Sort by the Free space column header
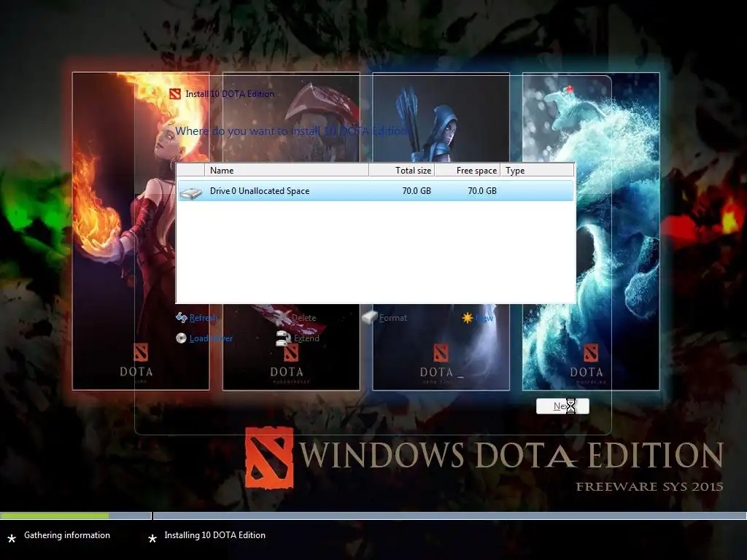The height and width of the screenshot is (560, 747). 467,170
